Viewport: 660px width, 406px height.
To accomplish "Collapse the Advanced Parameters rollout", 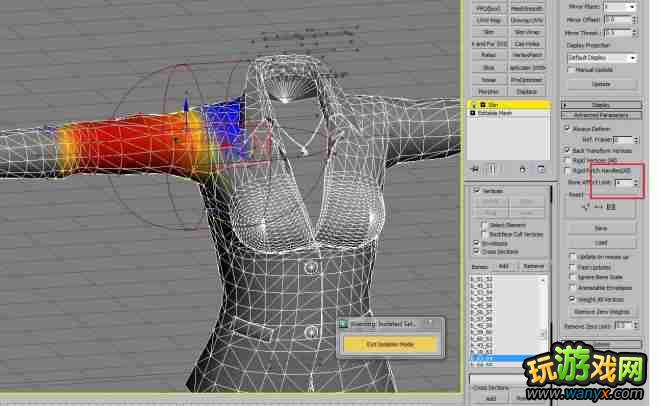I will [x=600, y=115].
